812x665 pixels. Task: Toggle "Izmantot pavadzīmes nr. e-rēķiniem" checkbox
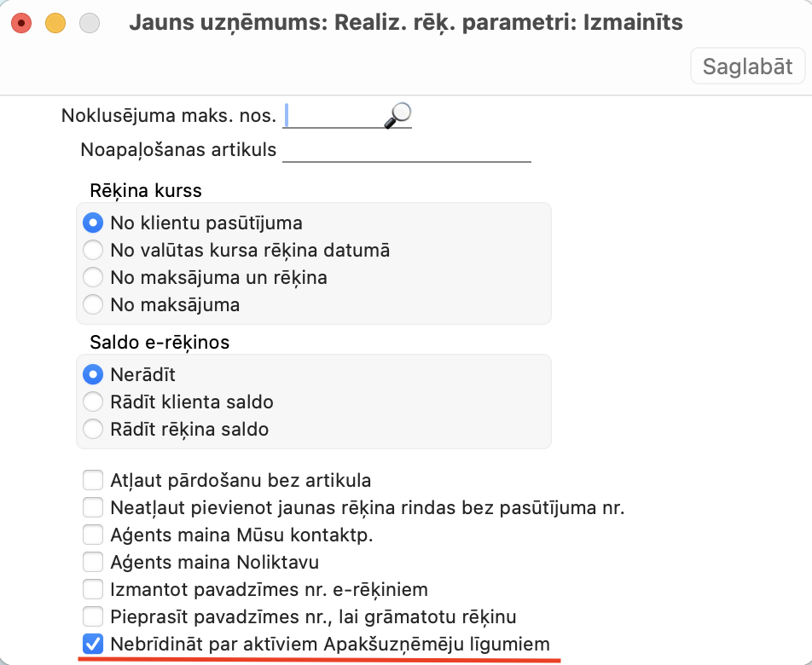click(x=93, y=589)
